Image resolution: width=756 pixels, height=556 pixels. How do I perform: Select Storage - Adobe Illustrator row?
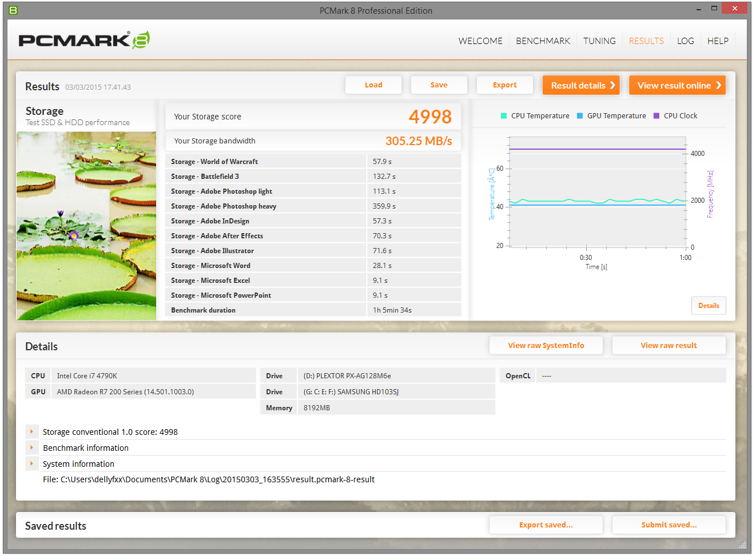tap(313, 251)
